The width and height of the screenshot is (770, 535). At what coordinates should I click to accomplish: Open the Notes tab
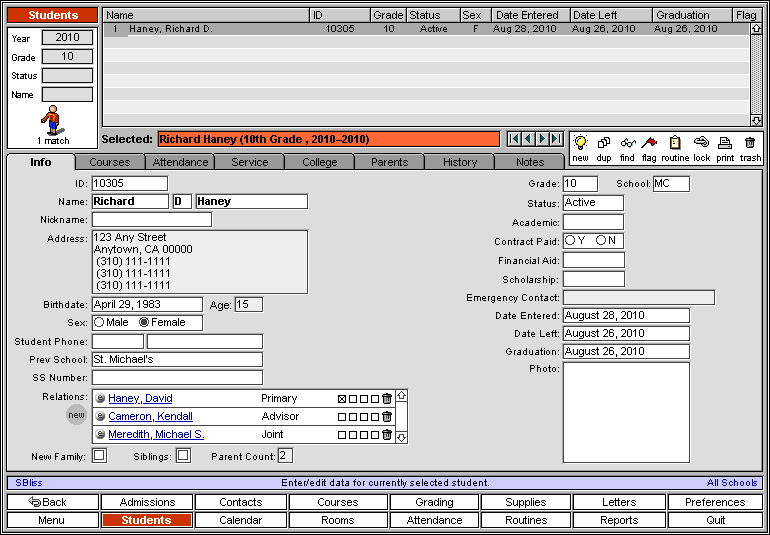pyautogui.click(x=530, y=162)
